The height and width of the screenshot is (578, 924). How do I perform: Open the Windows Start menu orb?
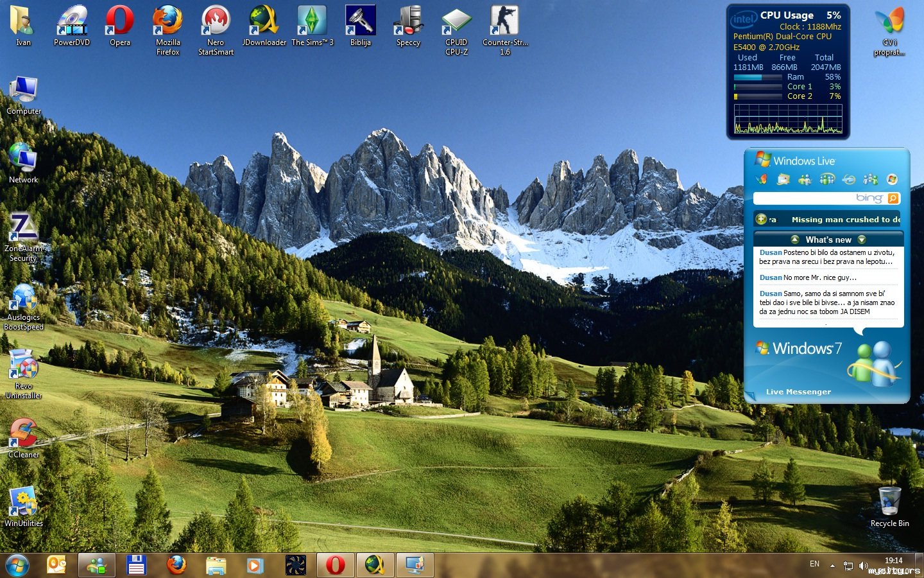tap(17, 565)
